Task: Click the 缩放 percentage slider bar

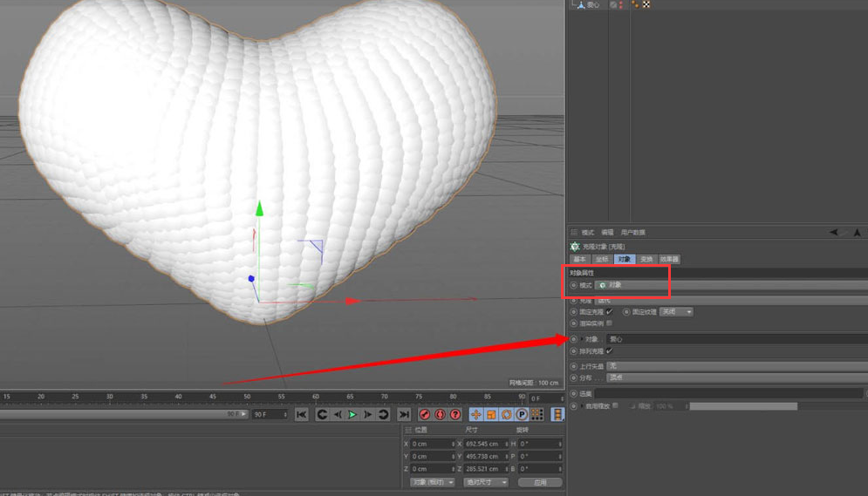Action: click(743, 406)
